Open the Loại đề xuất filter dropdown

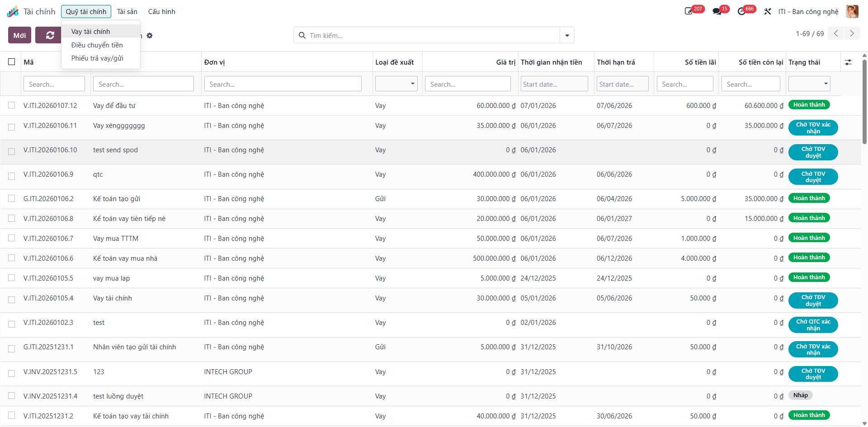[396, 84]
